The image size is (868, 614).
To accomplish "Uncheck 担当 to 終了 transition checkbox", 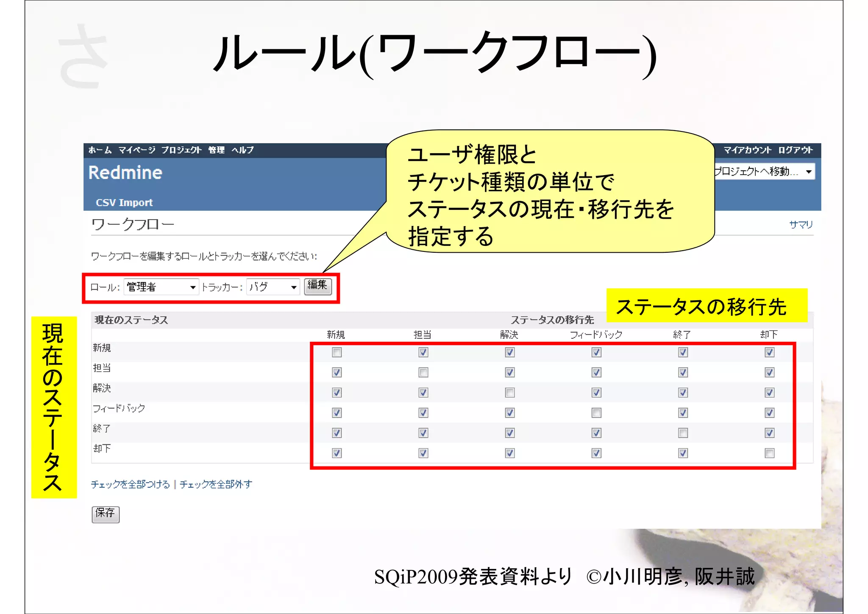I will [x=683, y=372].
